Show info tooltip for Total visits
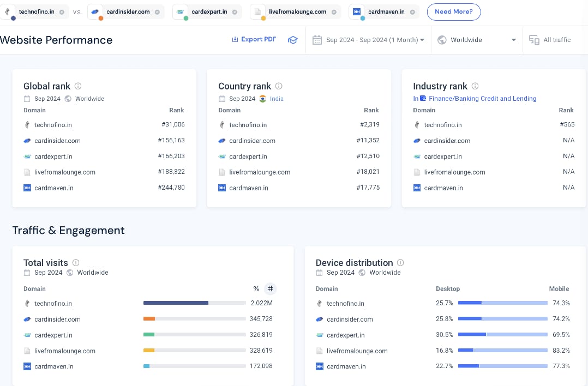Viewport: 588px width, 386px height. [x=76, y=262]
